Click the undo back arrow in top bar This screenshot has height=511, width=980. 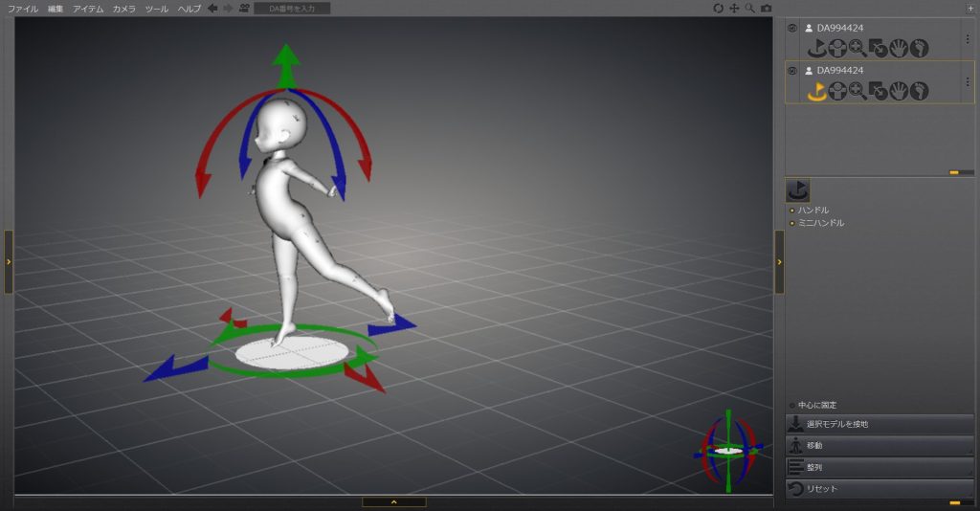[x=212, y=9]
